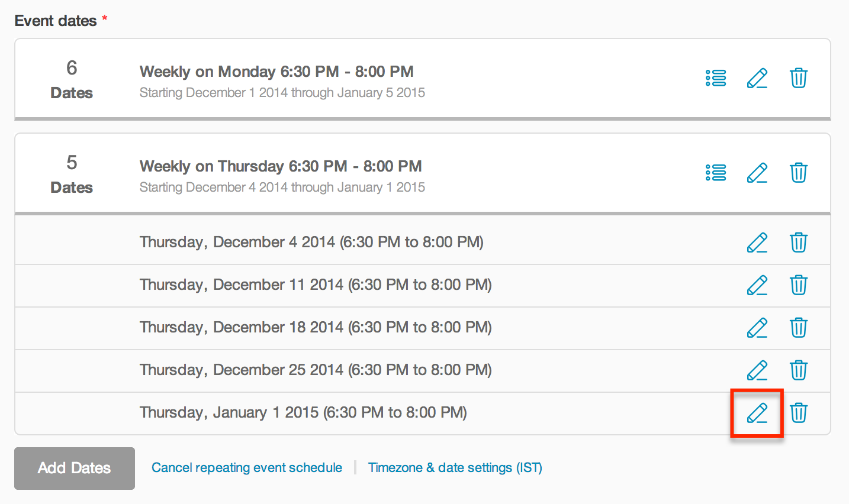Delete the December 4 2014 date
The width and height of the screenshot is (849, 504).
(799, 243)
